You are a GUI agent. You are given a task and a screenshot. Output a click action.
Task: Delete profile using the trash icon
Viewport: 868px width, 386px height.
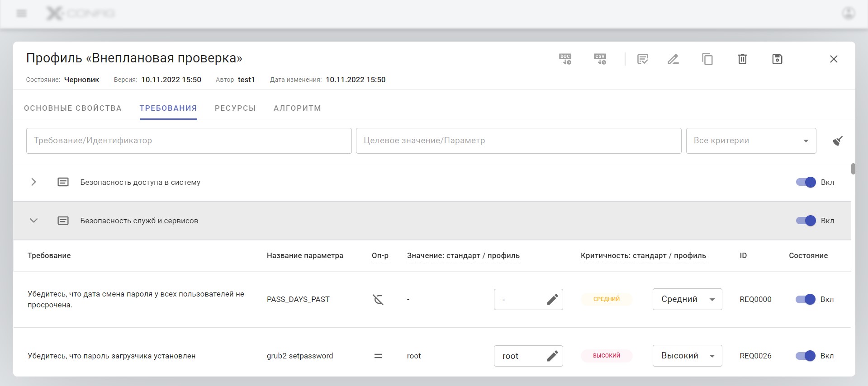[x=742, y=59]
